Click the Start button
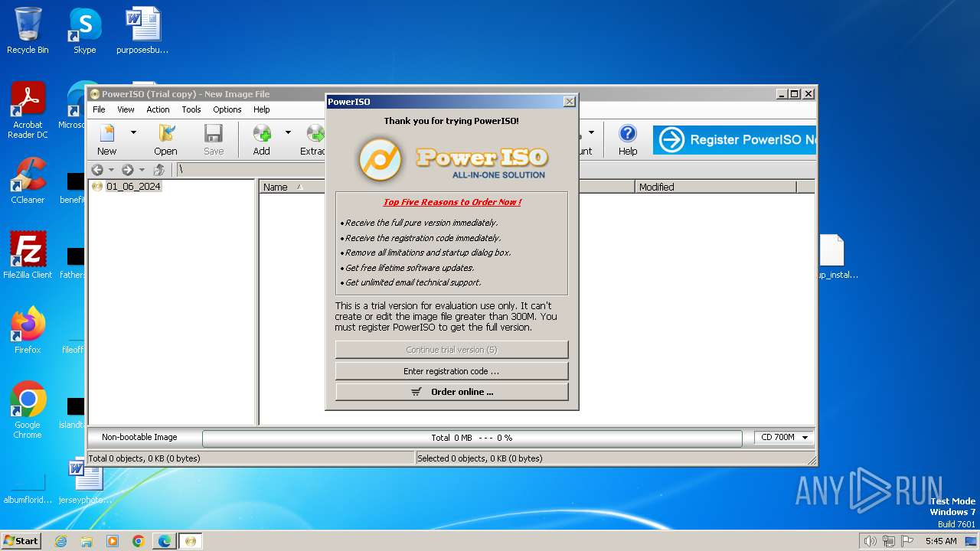The width and height of the screenshot is (980, 551). [x=21, y=540]
